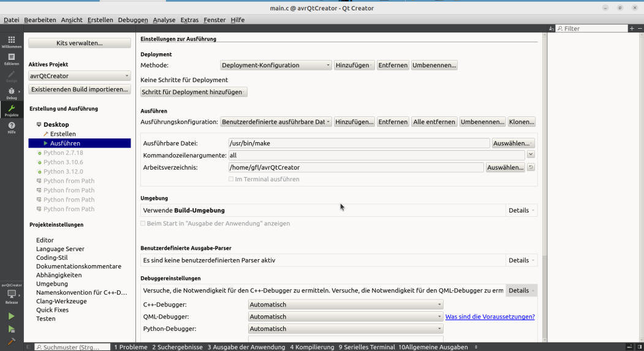Select Python 3.10.6 kit

point(63,162)
